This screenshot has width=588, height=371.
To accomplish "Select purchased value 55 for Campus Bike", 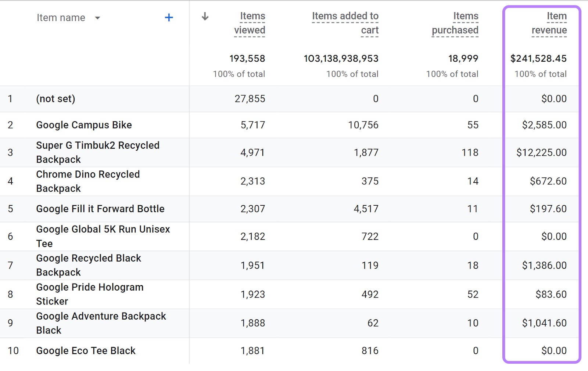I will point(473,125).
